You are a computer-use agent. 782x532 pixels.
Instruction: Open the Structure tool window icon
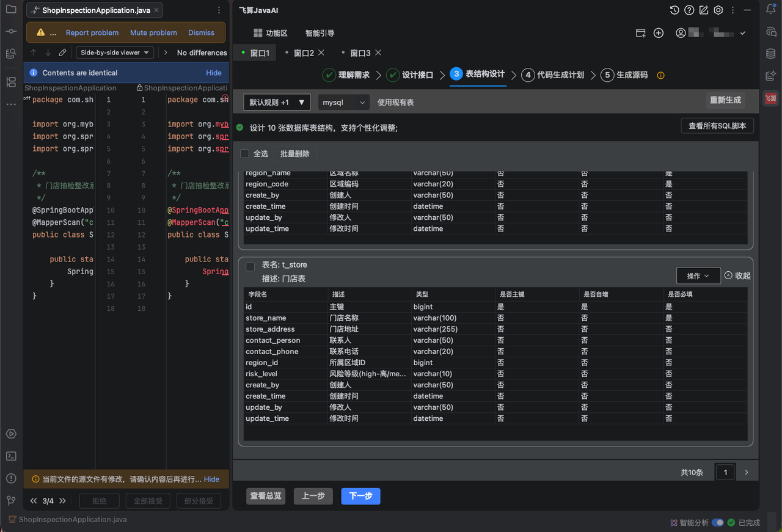point(11,82)
